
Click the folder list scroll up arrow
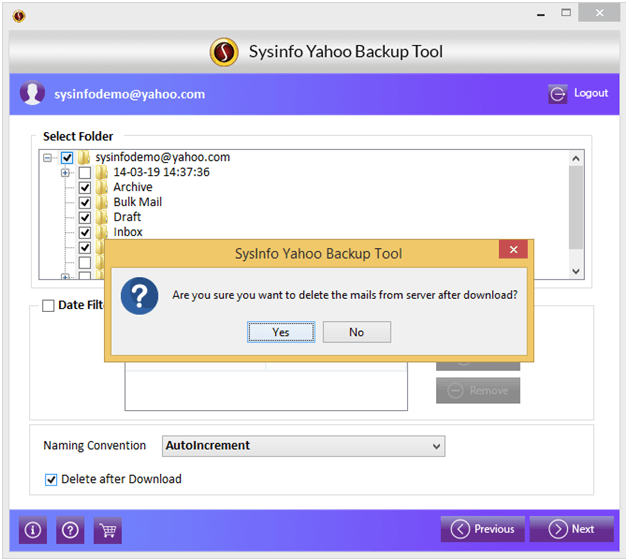[x=576, y=158]
